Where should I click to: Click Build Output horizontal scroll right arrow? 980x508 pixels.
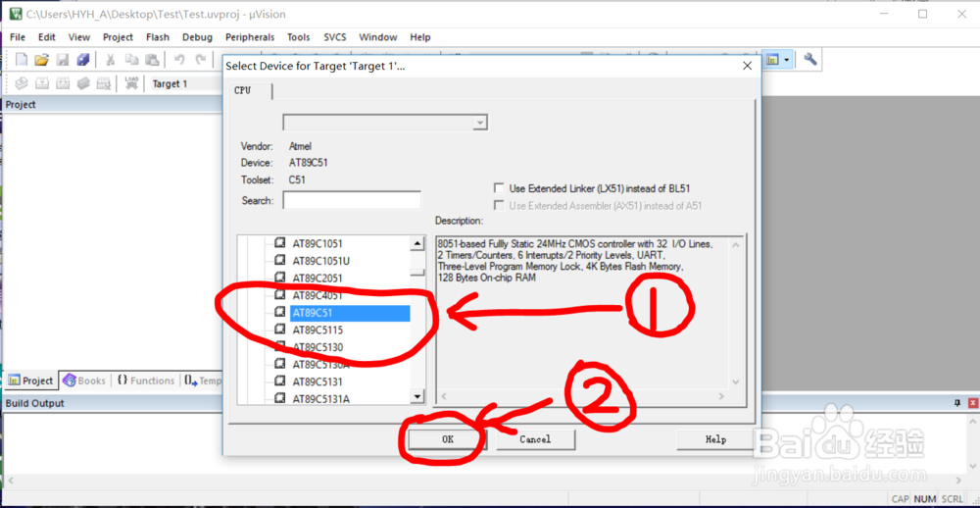[959, 481]
